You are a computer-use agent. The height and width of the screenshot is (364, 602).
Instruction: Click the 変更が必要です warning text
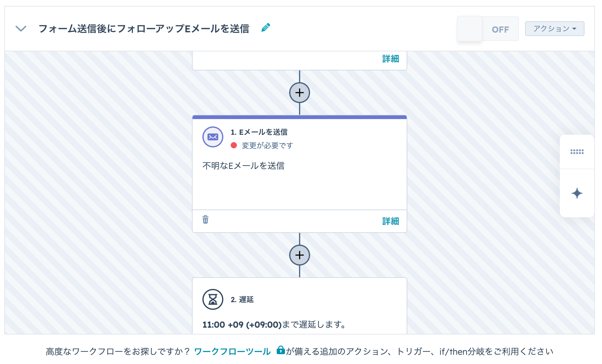click(267, 145)
